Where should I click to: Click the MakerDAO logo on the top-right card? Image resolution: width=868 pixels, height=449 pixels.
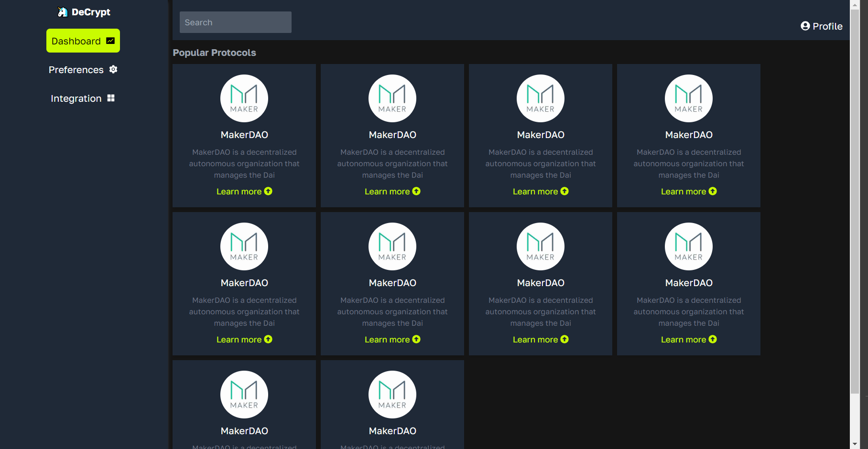(689, 98)
